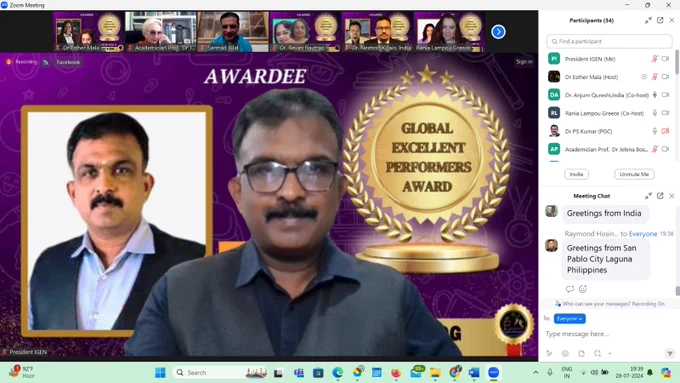
Task: Open Microsoft Edge from the taskbar
Action: click(x=337, y=373)
